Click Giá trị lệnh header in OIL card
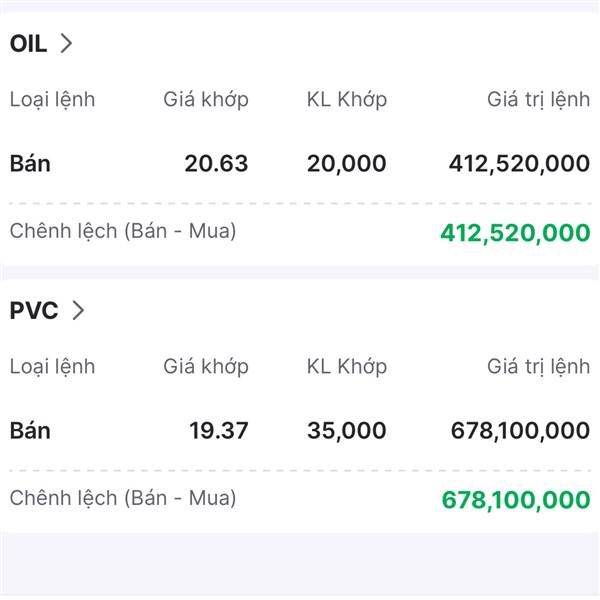600x600 pixels. point(538,99)
